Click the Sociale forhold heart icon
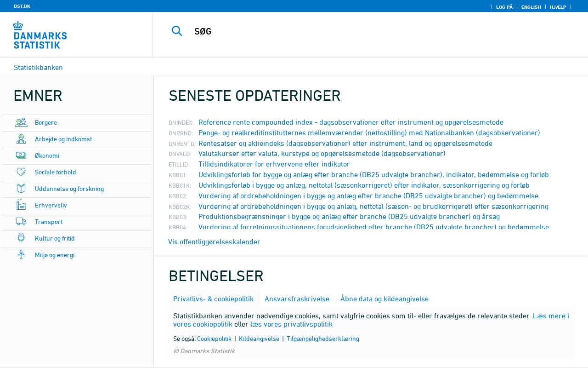Screen dimensions: 588x368 (21, 172)
